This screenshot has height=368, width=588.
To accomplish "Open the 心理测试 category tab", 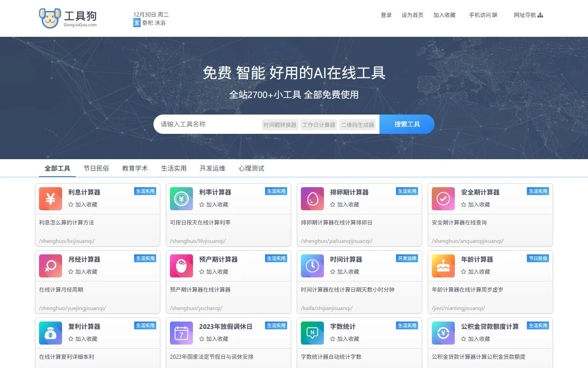I will point(251,168).
